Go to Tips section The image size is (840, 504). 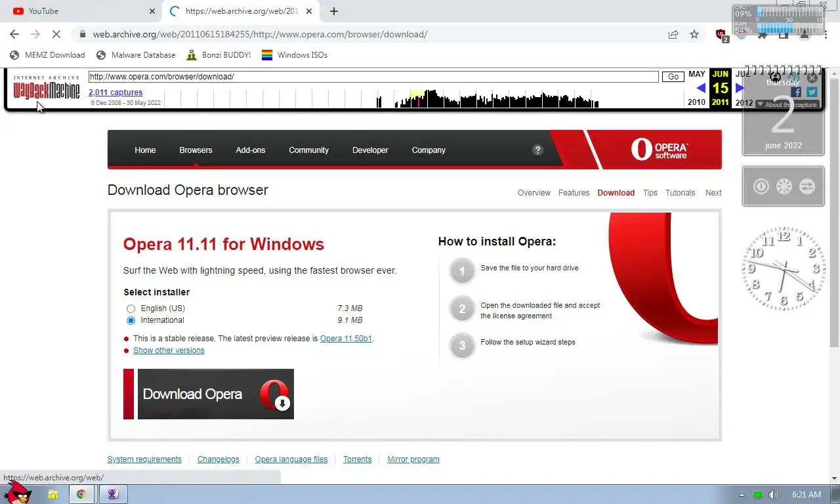click(x=650, y=193)
